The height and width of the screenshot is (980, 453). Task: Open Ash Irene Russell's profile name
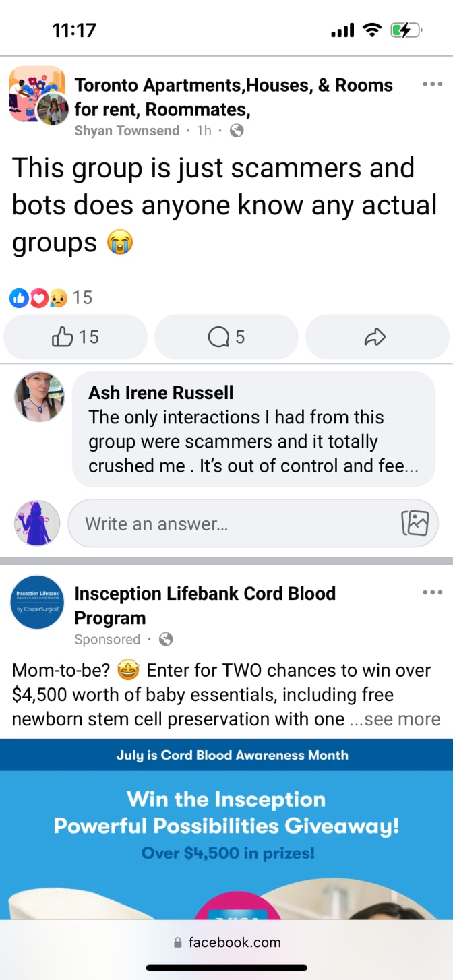[161, 392]
